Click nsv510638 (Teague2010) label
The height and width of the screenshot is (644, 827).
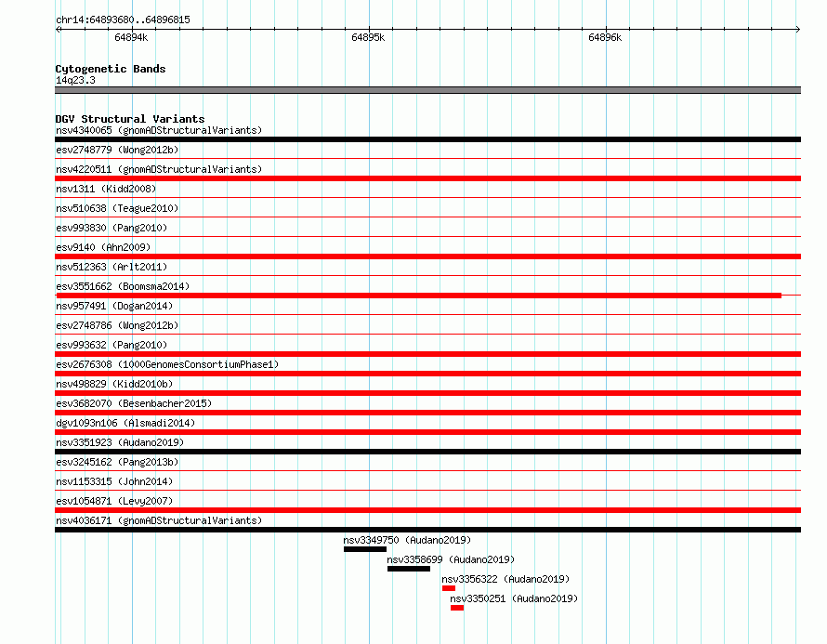pos(117,208)
